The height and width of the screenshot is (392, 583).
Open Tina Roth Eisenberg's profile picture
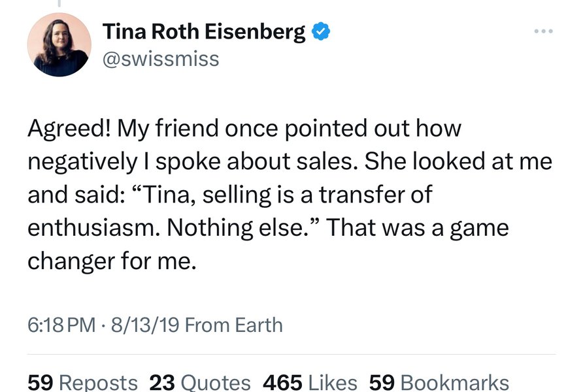[x=59, y=44]
